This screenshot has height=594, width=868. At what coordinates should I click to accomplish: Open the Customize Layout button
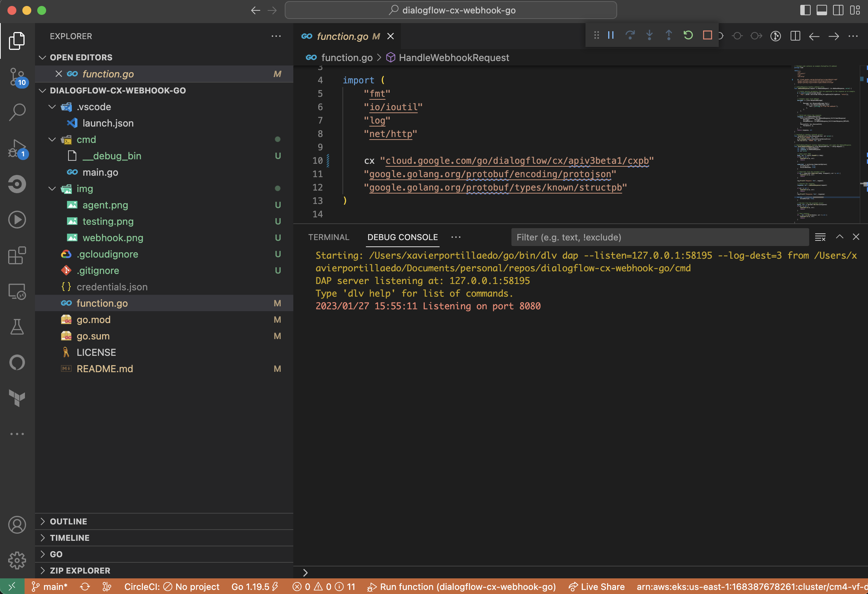click(x=855, y=10)
